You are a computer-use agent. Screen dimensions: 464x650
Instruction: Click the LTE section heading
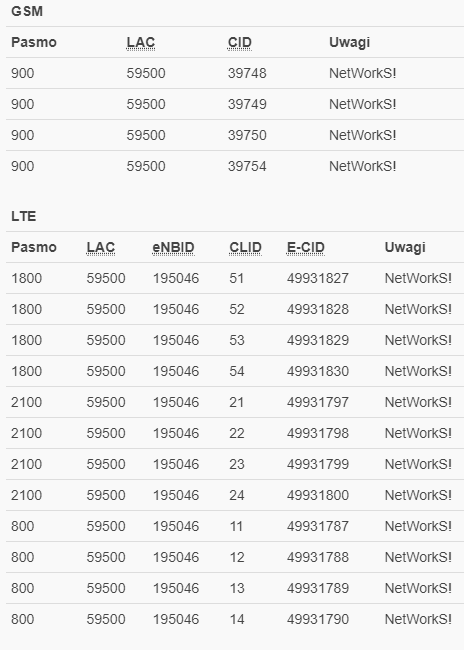click(24, 216)
